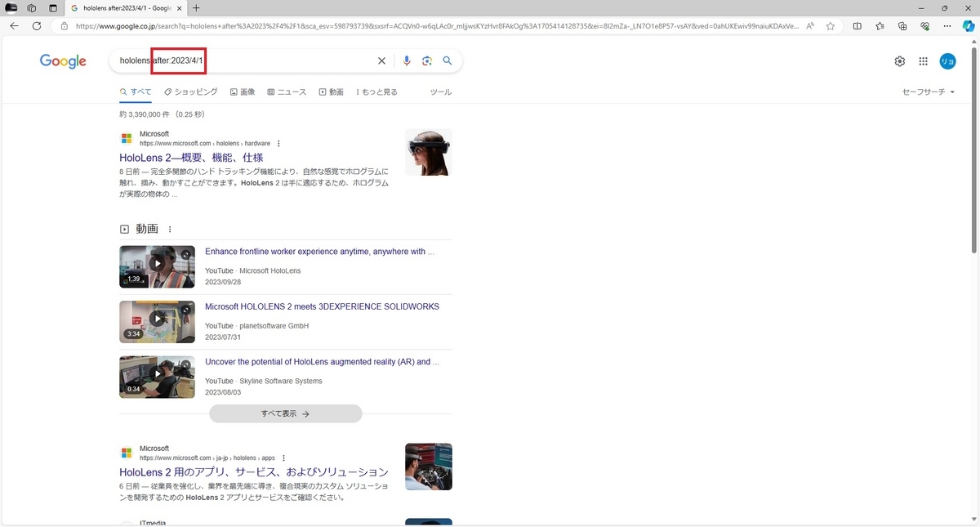Open Microsoft HOLOLENS 2 meets 3DEXPERIENCE link
The height and width of the screenshot is (527, 980).
[322, 306]
